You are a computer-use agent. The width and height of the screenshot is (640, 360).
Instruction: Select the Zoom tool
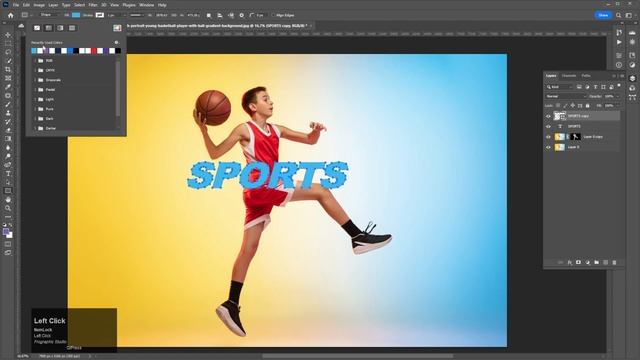[8, 208]
